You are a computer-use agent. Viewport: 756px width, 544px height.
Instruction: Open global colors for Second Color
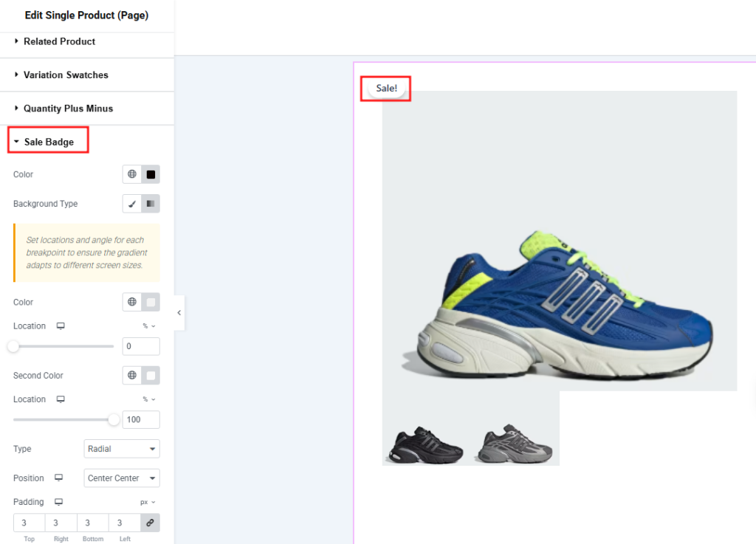pyautogui.click(x=131, y=376)
